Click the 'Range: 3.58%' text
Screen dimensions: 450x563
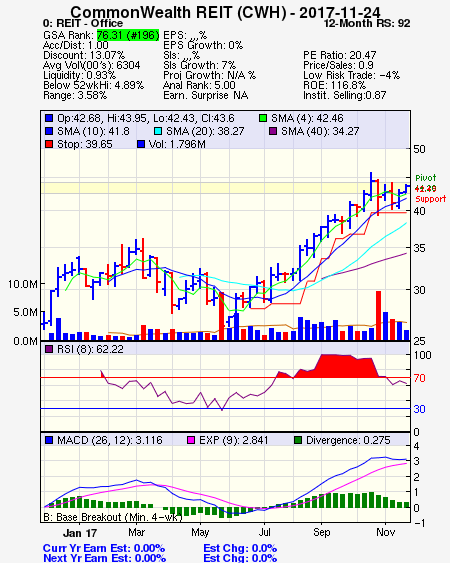(75, 96)
